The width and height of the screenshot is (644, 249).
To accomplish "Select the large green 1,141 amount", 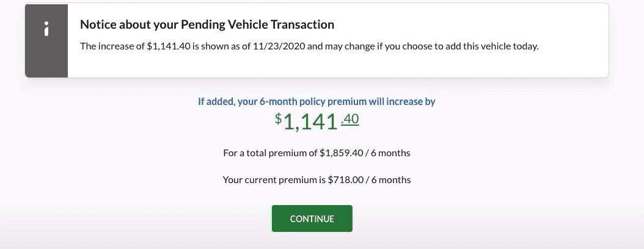I will click(x=310, y=122).
